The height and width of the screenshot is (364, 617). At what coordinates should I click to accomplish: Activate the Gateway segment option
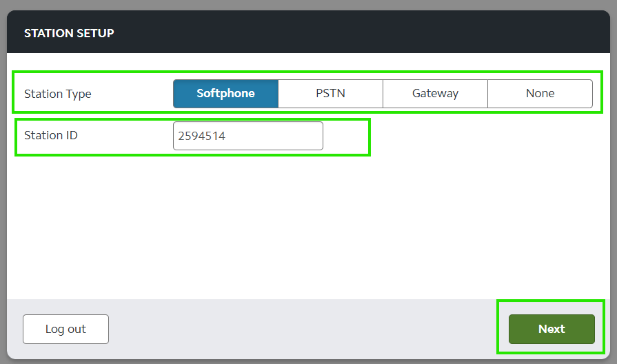pos(435,94)
